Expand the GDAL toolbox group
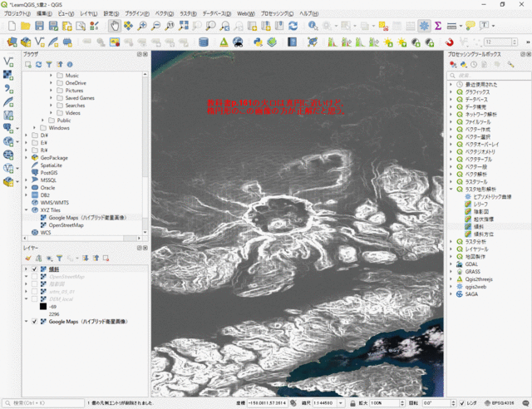The image size is (532, 409). (x=451, y=264)
